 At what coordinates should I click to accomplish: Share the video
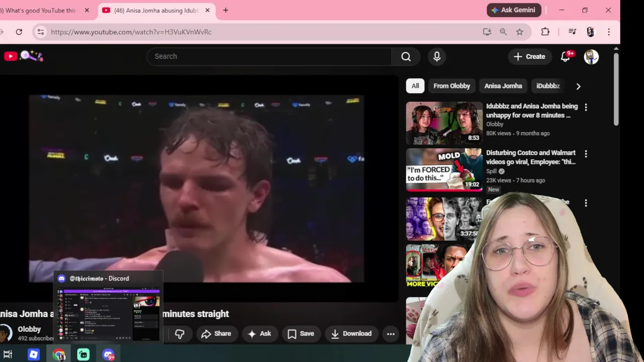pos(216,334)
